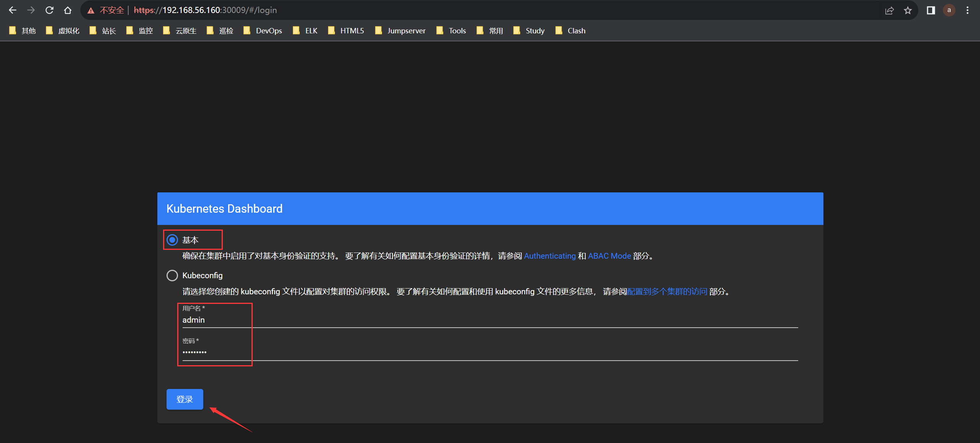Select the 基本 authentication radio button
This screenshot has height=443, width=980.
point(172,240)
